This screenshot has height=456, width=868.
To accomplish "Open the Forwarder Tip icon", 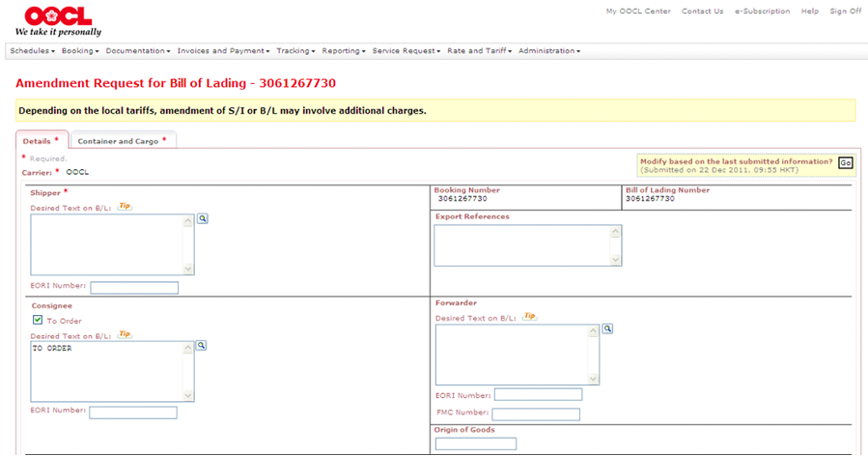I will point(528,316).
